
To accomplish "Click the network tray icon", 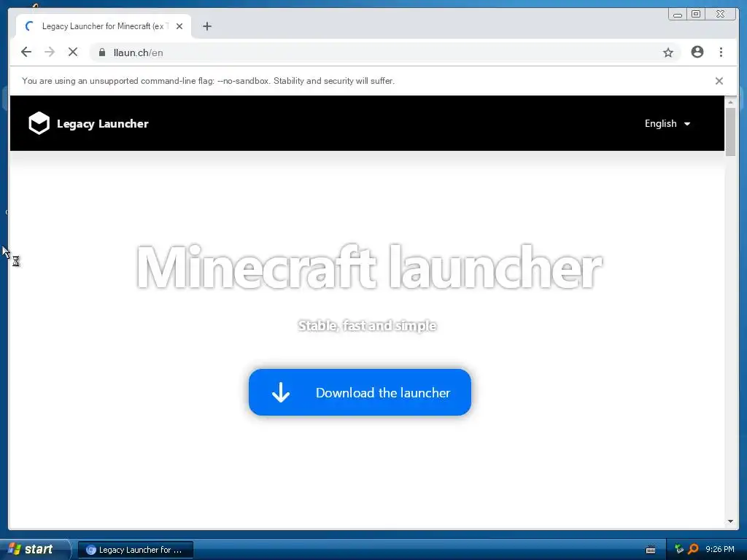I will click(x=679, y=549).
